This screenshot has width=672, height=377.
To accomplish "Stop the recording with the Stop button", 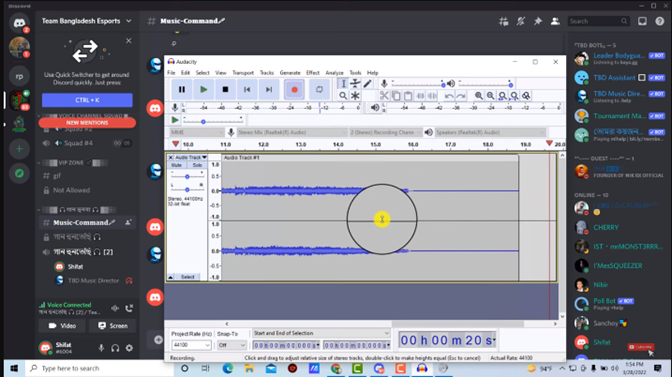I will pyautogui.click(x=225, y=90).
